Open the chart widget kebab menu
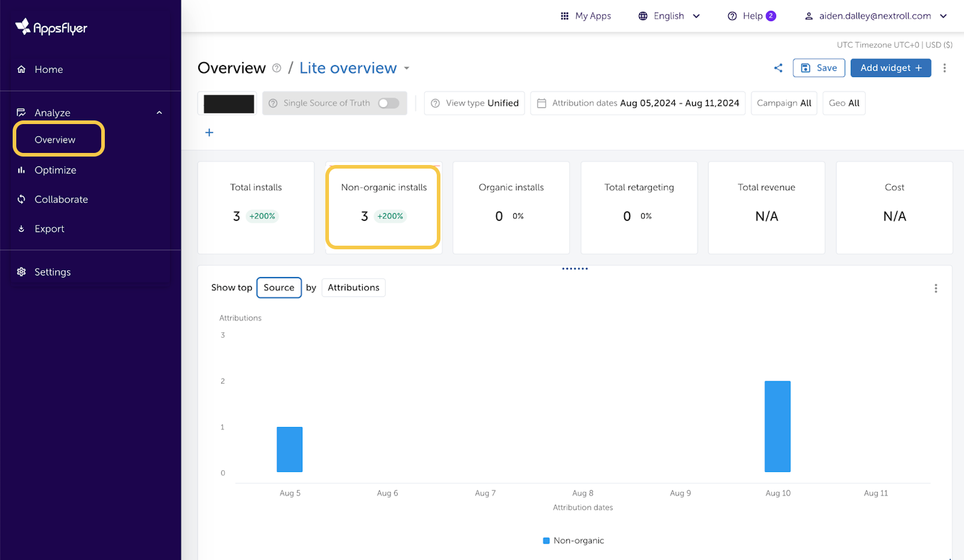This screenshot has width=964, height=560. (935, 288)
